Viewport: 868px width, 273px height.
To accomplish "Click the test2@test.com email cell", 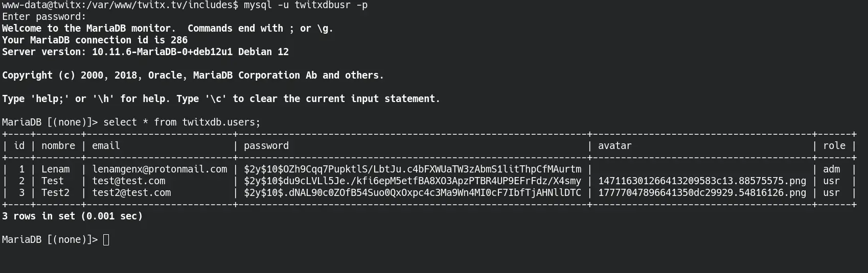I will pyautogui.click(x=131, y=192).
